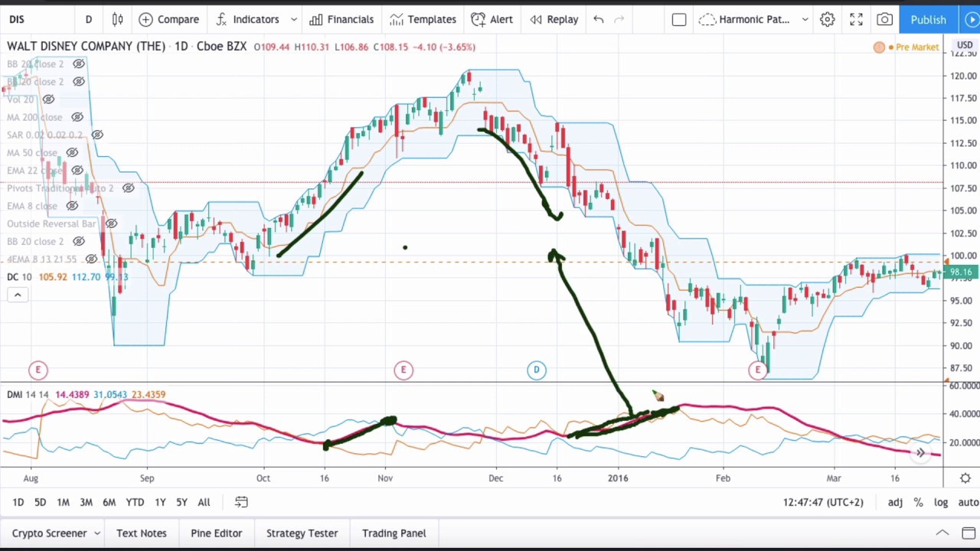Toggle visibility of Vol 20 indicator
Screen dimensions: 980x551
point(48,99)
